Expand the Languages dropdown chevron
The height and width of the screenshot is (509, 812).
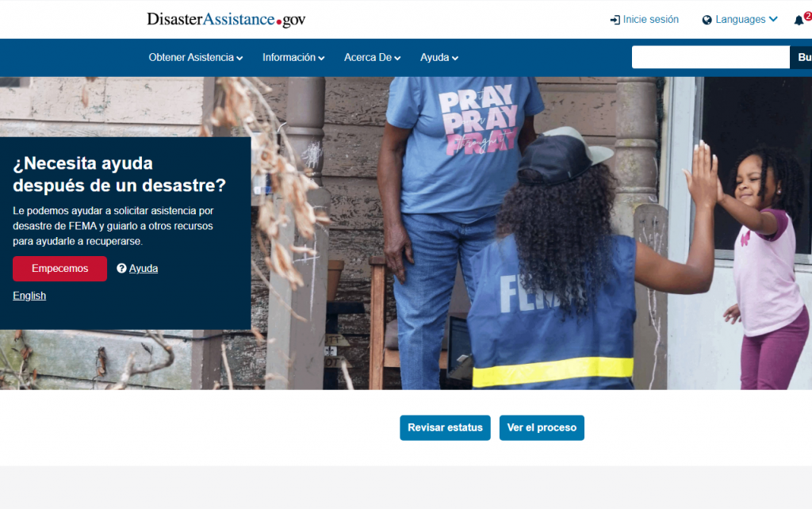(x=773, y=19)
